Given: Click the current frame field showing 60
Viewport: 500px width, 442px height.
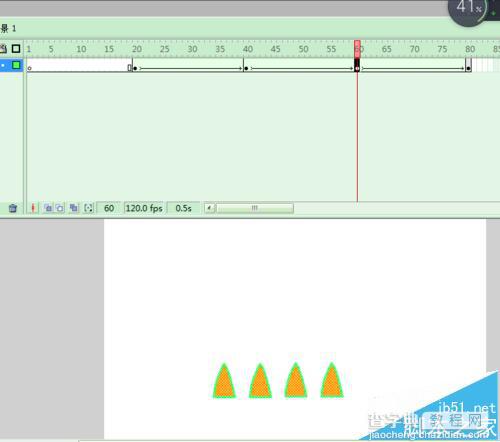Looking at the screenshot, I should pyautogui.click(x=109, y=208).
